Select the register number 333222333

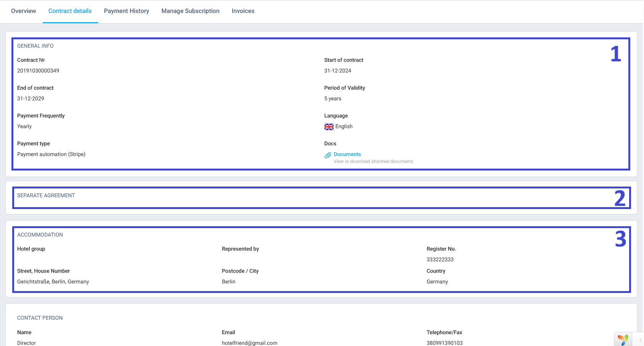coord(440,259)
